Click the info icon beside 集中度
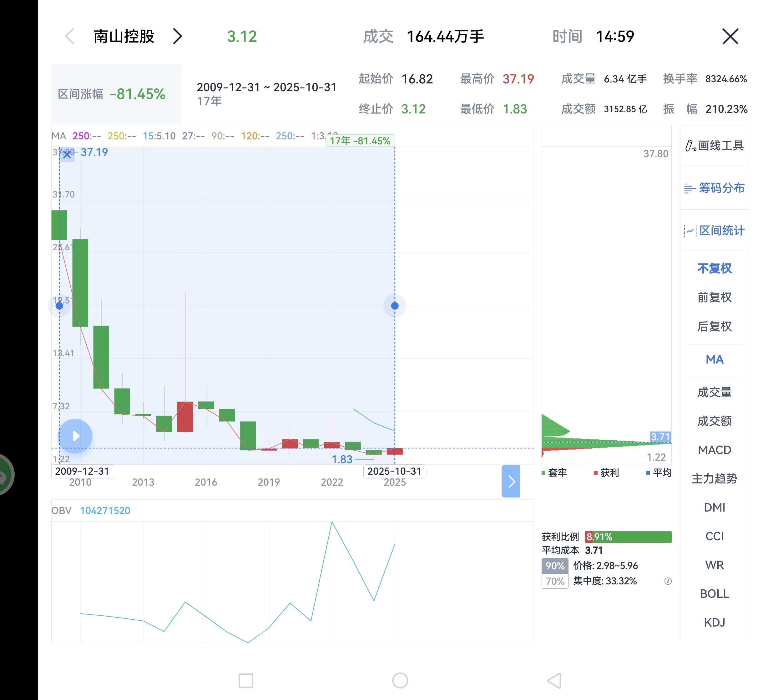 pyautogui.click(x=668, y=581)
